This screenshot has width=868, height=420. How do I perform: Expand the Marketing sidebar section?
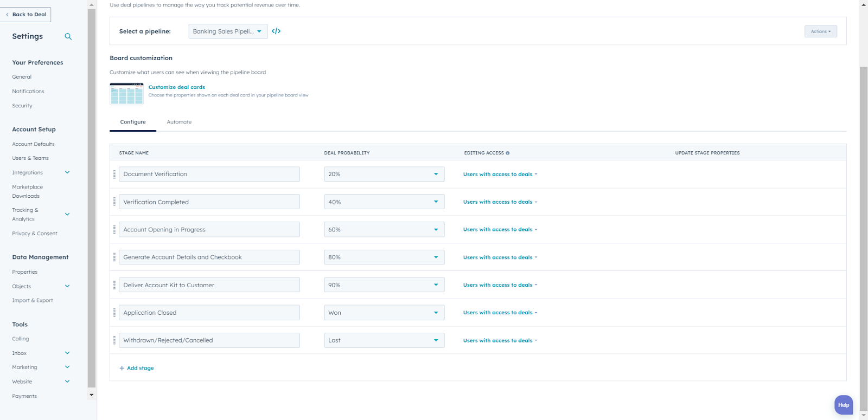click(x=67, y=367)
